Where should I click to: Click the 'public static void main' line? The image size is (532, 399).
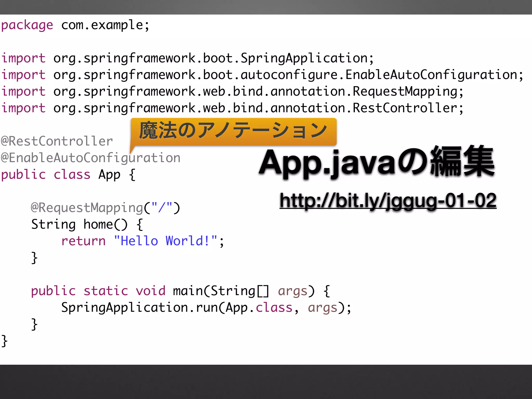(x=181, y=291)
